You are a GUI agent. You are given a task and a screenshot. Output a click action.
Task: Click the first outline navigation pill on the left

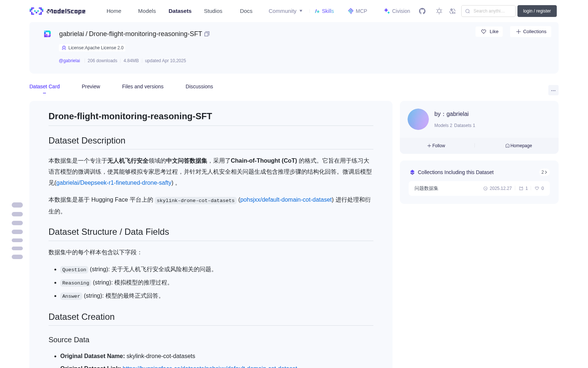pyautogui.click(x=17, y=205)
